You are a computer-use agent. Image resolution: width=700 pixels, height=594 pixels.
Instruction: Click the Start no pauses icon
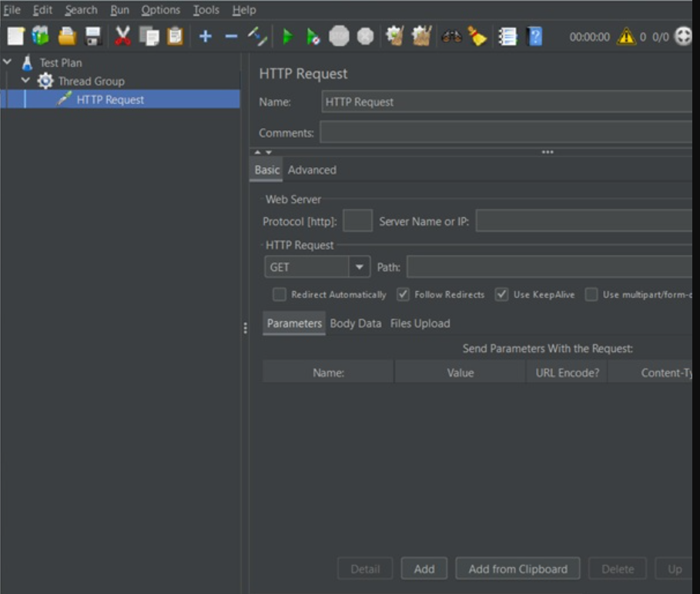(313, 36)
